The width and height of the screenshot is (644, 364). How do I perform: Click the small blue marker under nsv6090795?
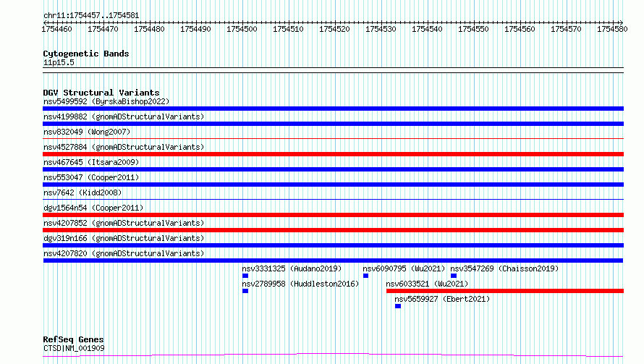click(365, 276)
